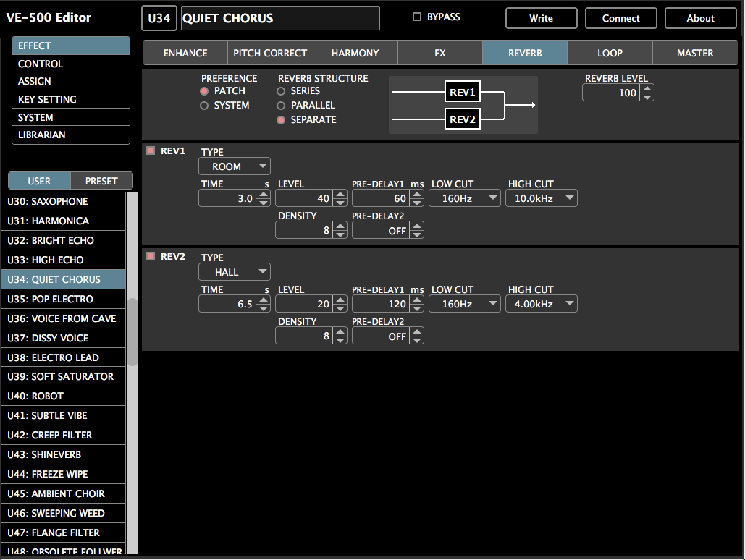Select patch U43: SHINEVERB
The height and width of the screenshot is (560, 745).
63,454
